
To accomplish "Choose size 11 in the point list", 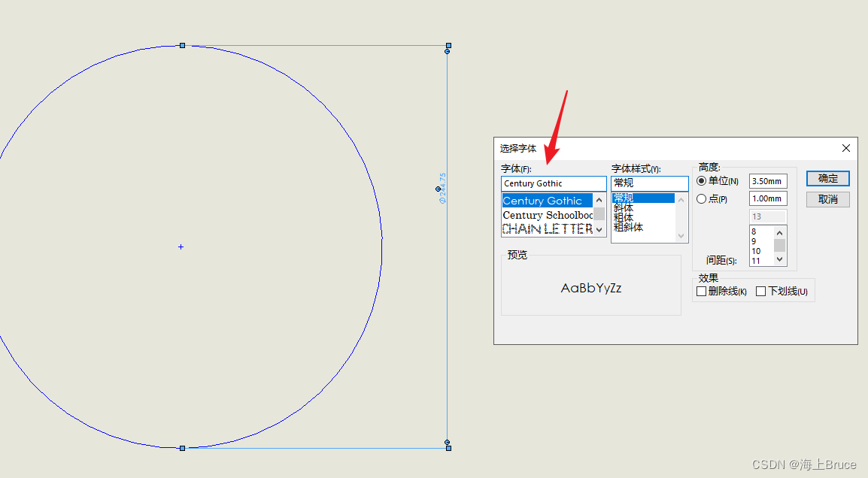I will 761,261.
